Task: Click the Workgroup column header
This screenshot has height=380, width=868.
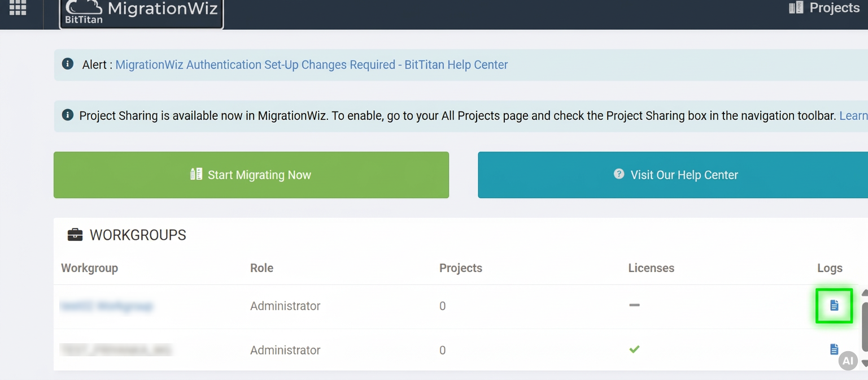Action: point(89,268)
